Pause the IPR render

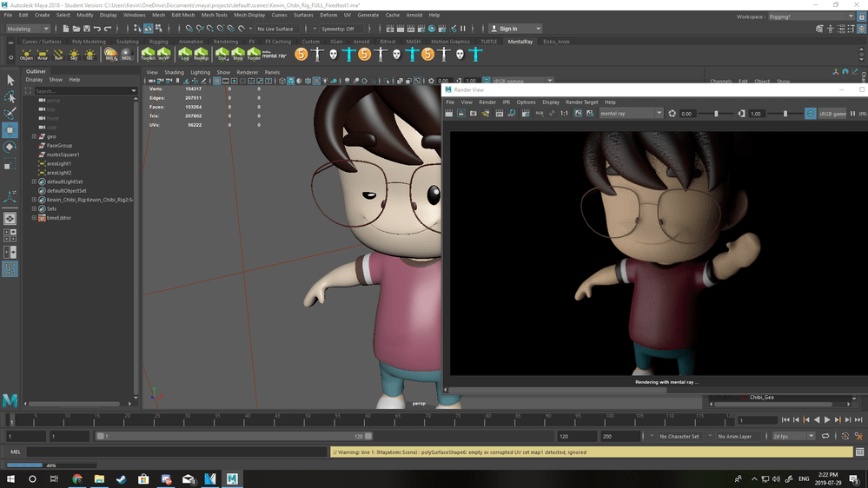(852, 114)
